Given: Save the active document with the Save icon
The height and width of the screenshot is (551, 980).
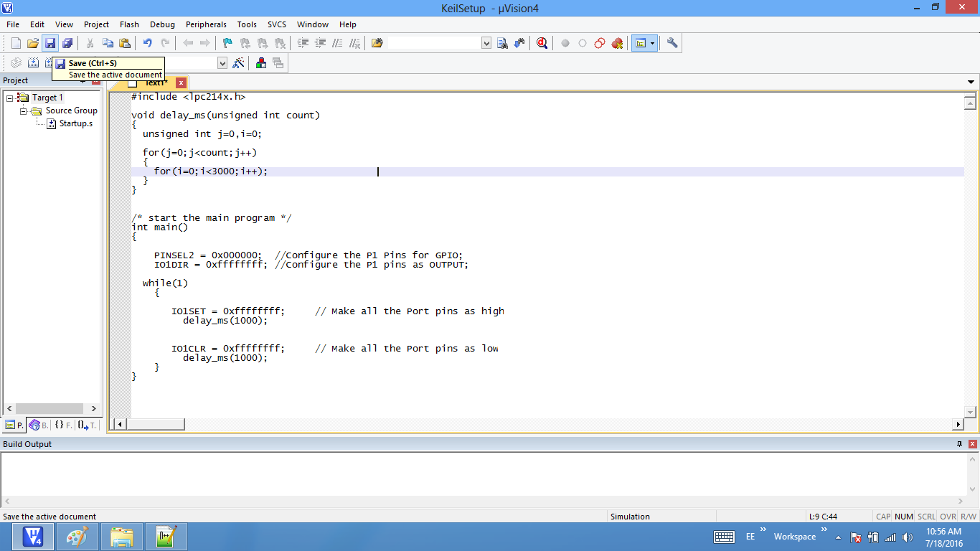Looking at the screenshot, I should 50,43.
